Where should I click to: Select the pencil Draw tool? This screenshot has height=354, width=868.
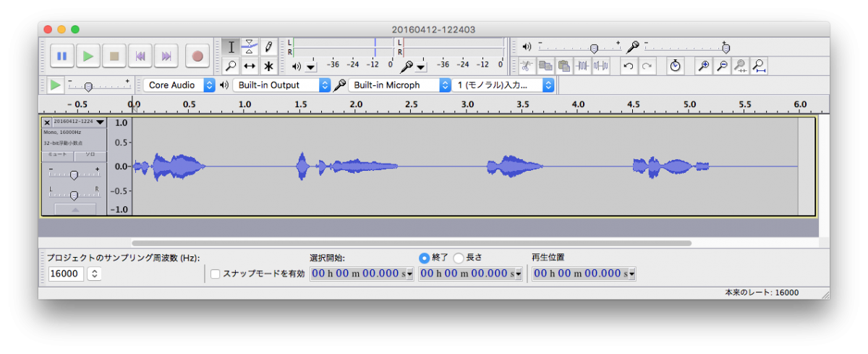click(x=268, y=47)
